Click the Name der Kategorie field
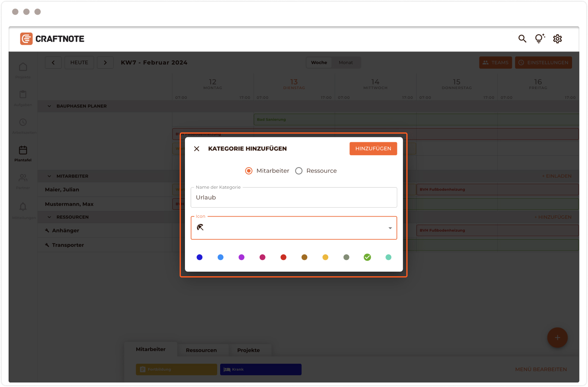The image size is (588, 387). [x=294, y=198]
